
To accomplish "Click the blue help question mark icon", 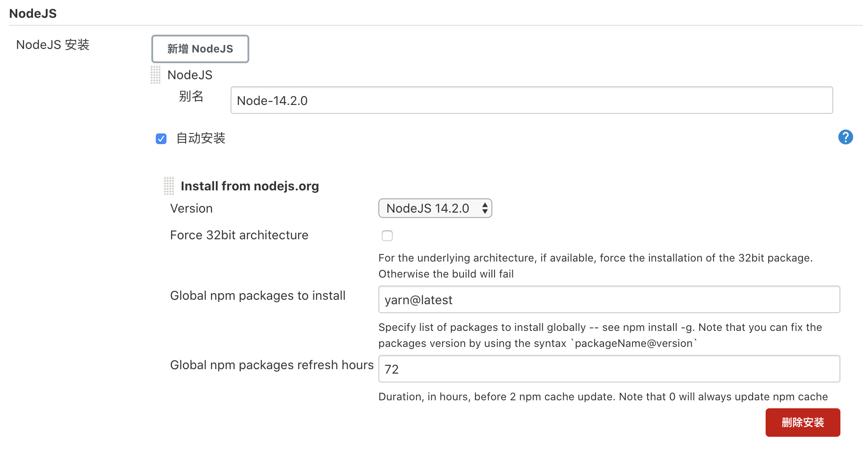I will pyautogui.click(x=845, y=137).
